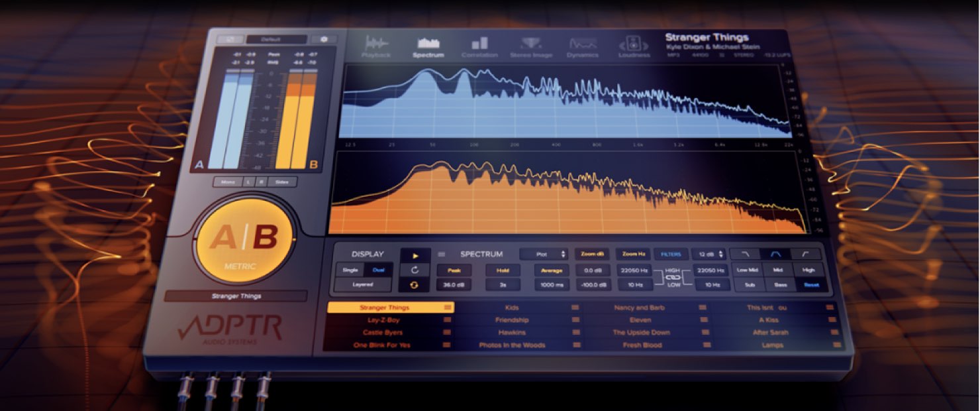This screenshot has height=411, width=980.
Task: Click the handle icon on Lay-Z-Boy row
Action: [447, 320]
